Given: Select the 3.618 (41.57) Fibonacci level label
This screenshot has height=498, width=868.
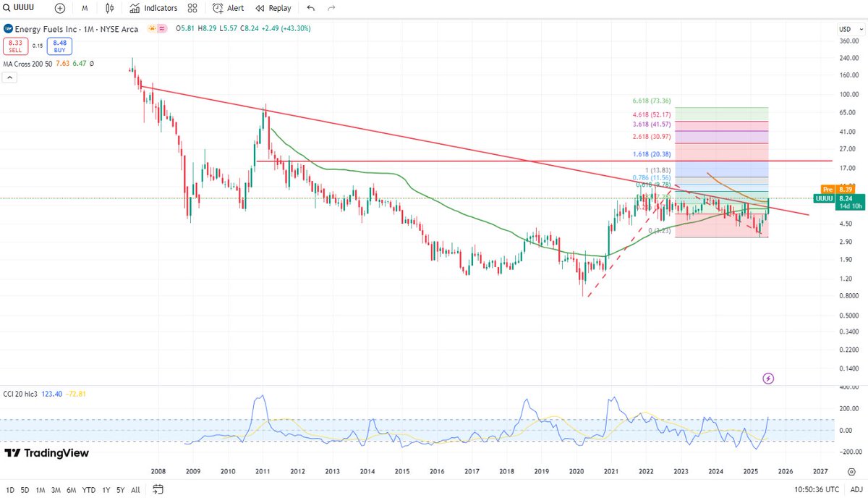Looking at the screenshot, I should (x=652, y=125).
